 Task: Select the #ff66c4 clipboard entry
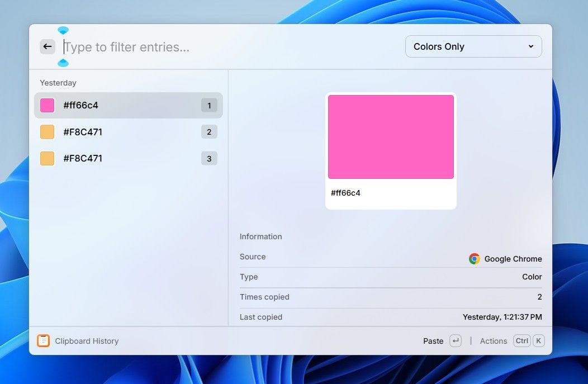[x=123, y=105]
